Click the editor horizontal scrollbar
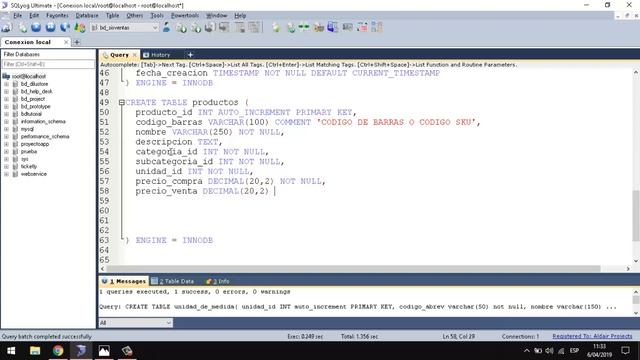 [x=353, y=269]
